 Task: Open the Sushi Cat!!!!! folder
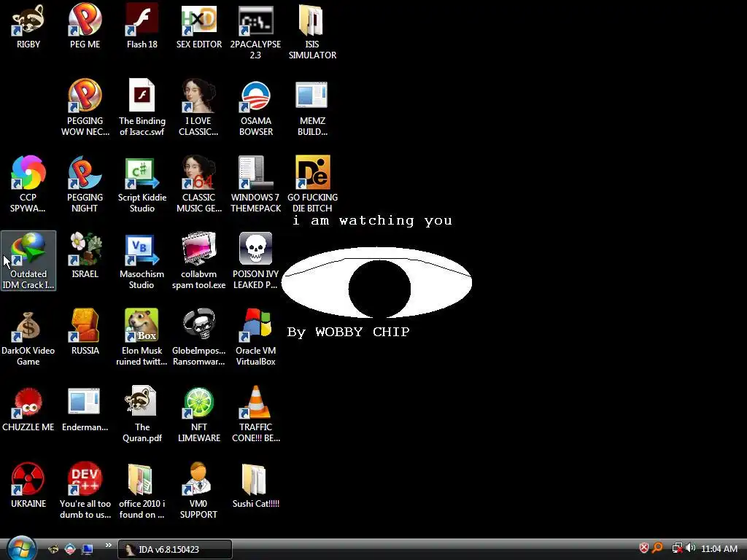pyautogui.click(x=256, y=486)
